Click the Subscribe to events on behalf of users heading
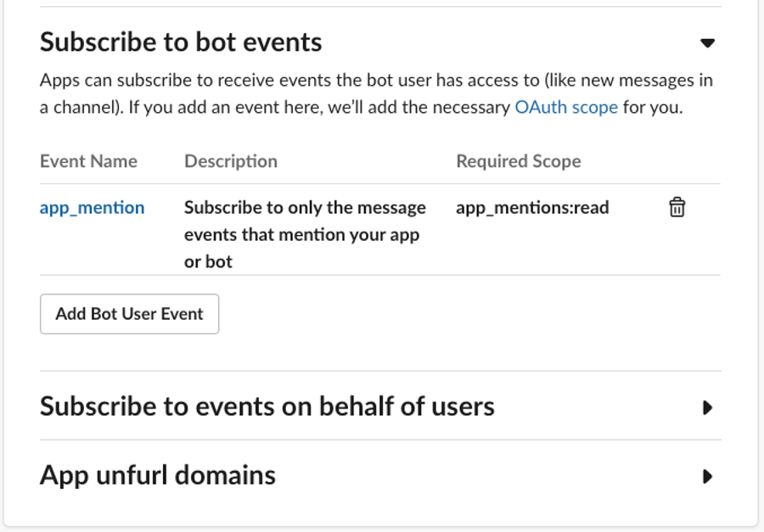Viewport: 764px width, 532px height. (x=267, y=406)
